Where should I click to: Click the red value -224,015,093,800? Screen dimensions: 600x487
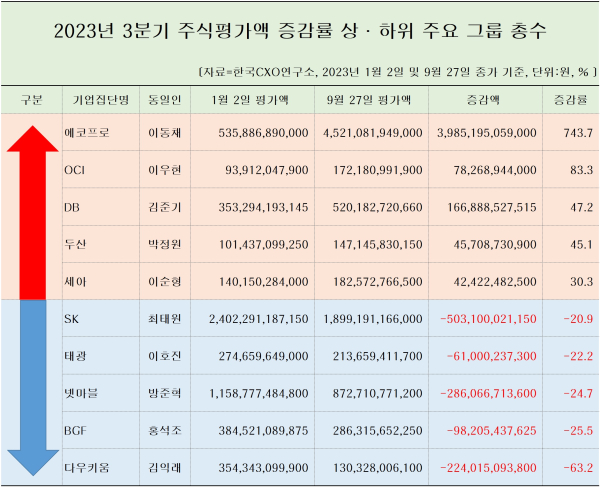[x=488, y=468]
